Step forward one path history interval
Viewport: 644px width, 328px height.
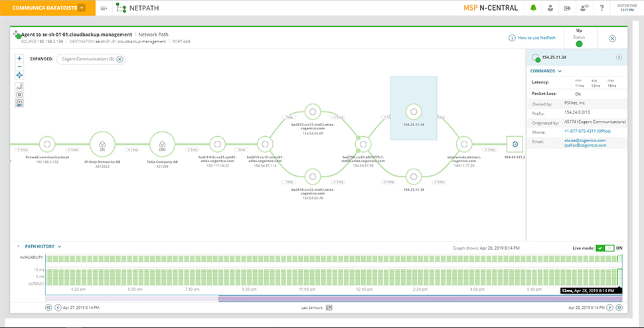click(x=610, y=307)
